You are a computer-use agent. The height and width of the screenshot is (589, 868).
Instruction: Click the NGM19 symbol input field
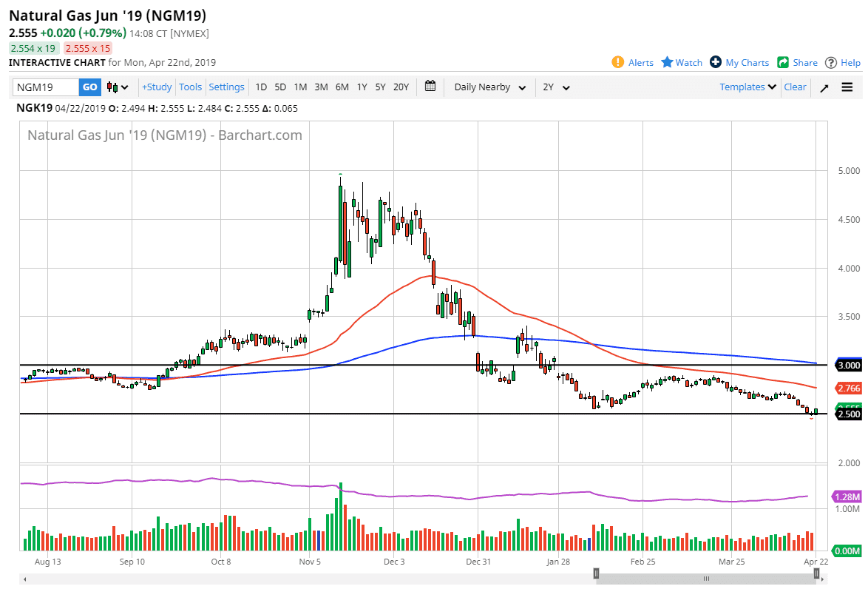(46, 87)
